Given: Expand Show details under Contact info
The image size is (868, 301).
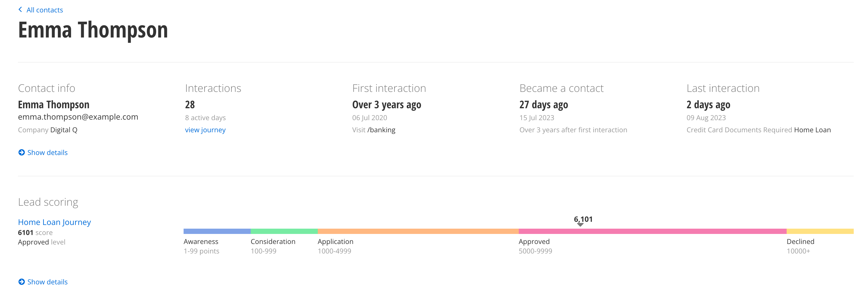Looking at the screenshot, I should click(47, 153).
